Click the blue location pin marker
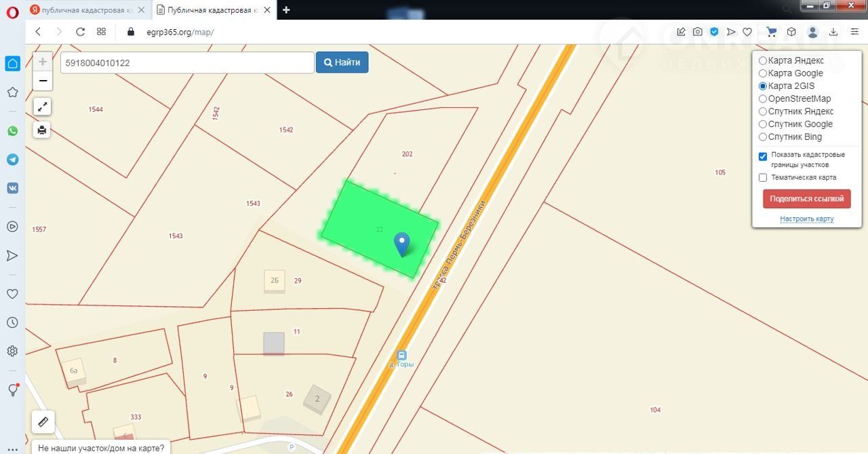Viewport: 868px width, 454px height. (x=402, y=243)
